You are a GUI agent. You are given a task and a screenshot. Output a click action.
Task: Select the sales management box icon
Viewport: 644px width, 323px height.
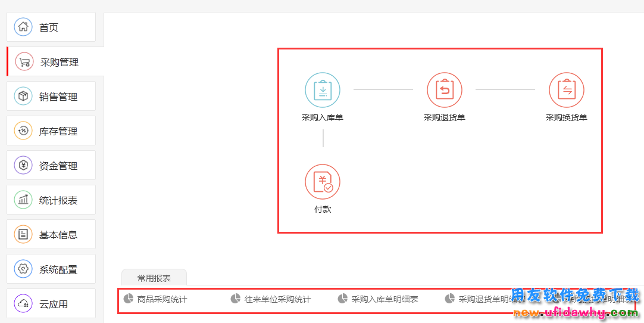23,97
